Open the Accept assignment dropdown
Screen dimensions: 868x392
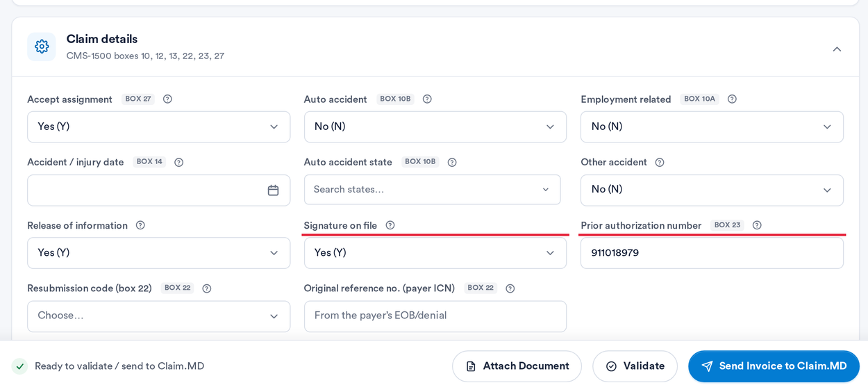tap(158, 127)
